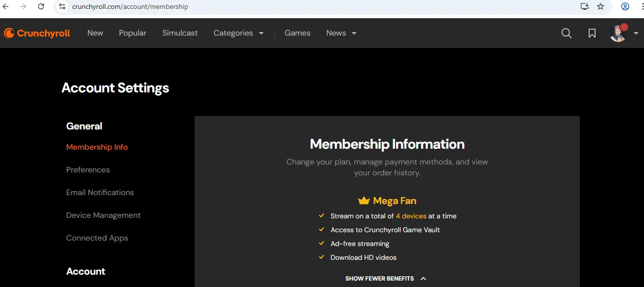The width and height of the screenshot is (644, 287).
Task: Open the Chrome profile icon
Action: tap(625, 6)
